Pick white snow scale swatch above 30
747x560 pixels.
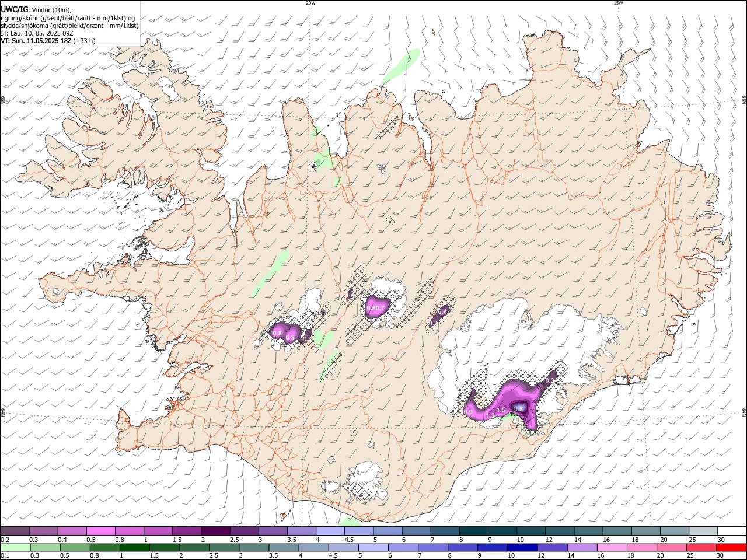click(x=731, y=531)
